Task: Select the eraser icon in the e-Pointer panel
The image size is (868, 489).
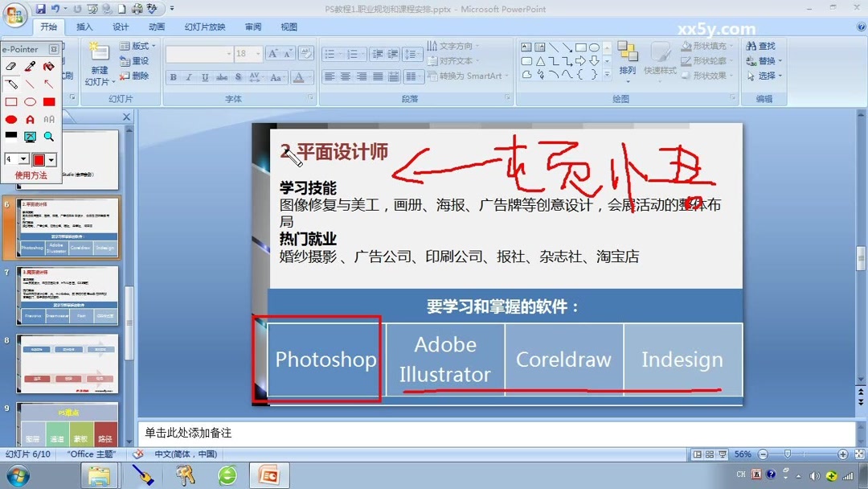Action: pyautogui.click(x=10, y=66)
